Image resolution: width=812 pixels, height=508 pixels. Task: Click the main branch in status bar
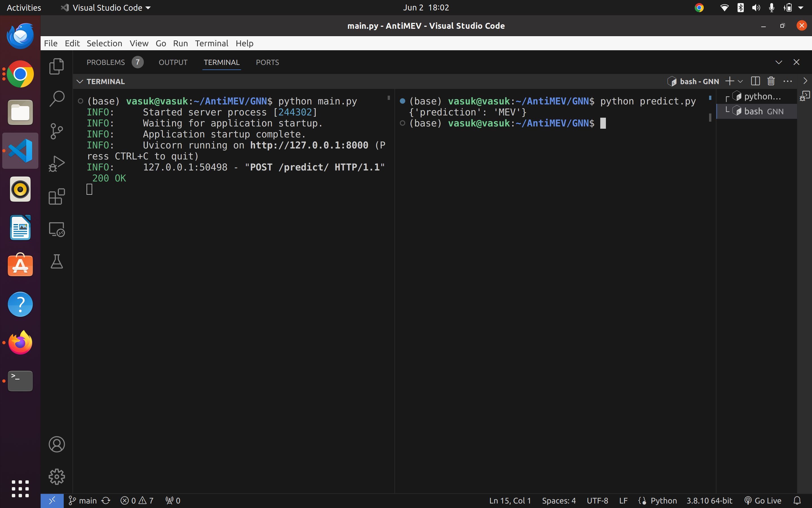coord(83,501)
